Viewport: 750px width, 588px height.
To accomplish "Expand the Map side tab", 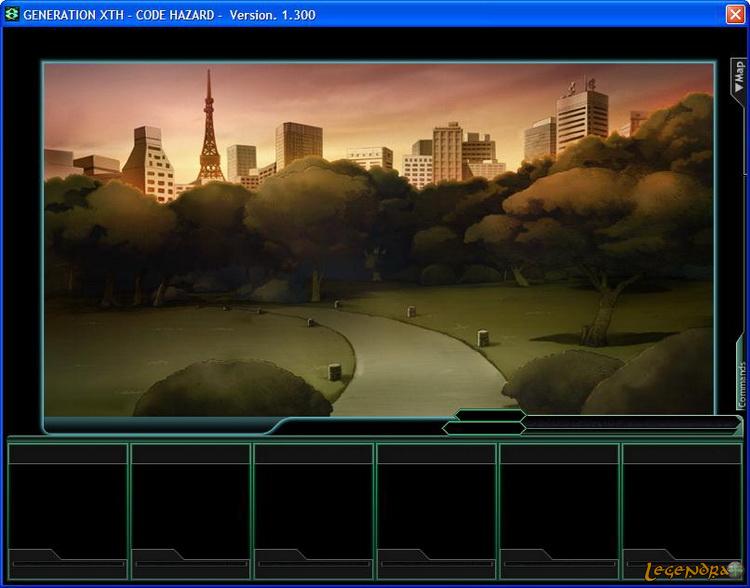I will click(x=739, y=77).
